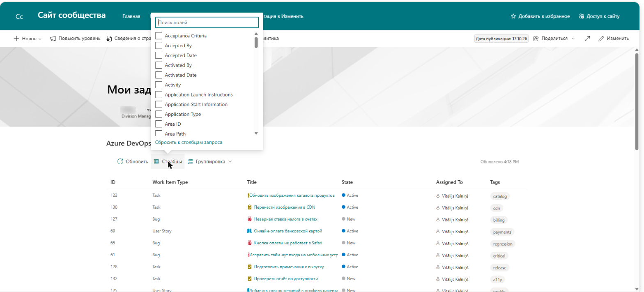Enable the Accepted Date column
Image resolution: width=644 pixels, height=292 pixels.
point(159,55)
